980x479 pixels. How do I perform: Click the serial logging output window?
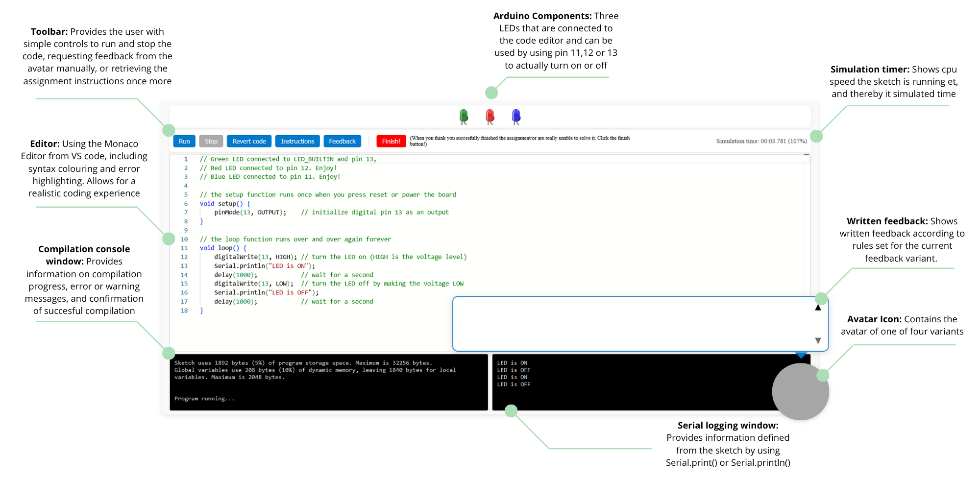click(x=632, y=382)
